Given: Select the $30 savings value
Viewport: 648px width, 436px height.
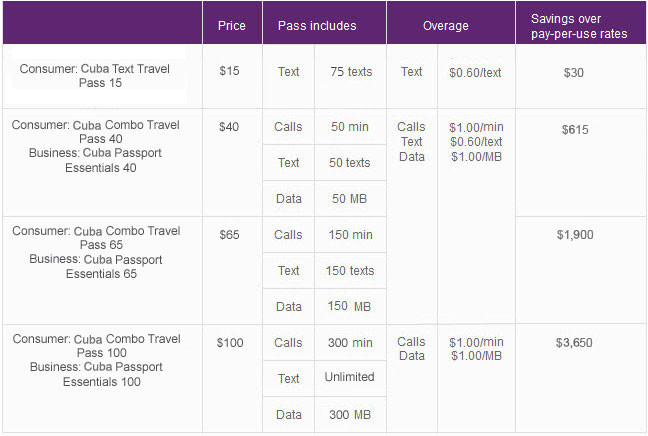Looking at the screenshot, I should 573,72.
